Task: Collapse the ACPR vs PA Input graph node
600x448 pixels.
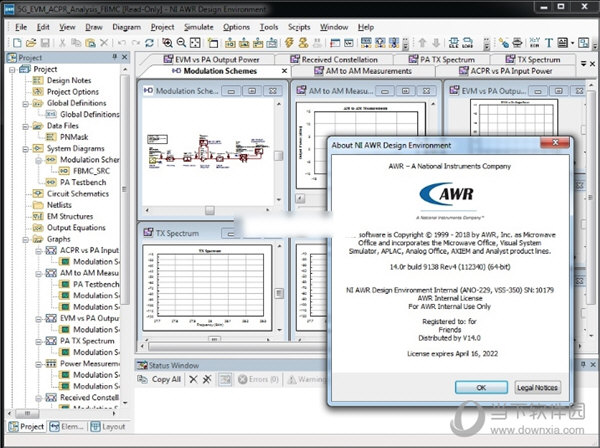Action: pos(39,251)
